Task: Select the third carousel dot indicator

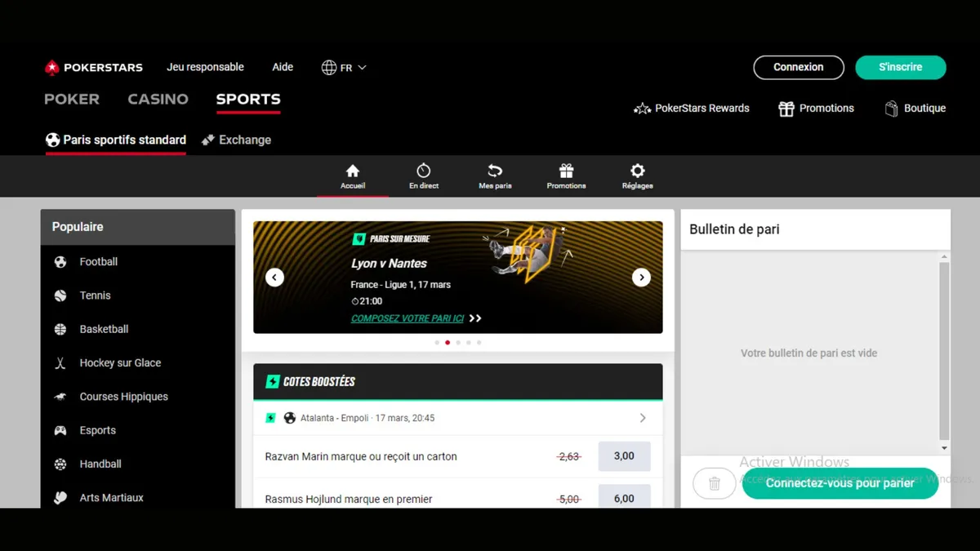Action: 458,343
